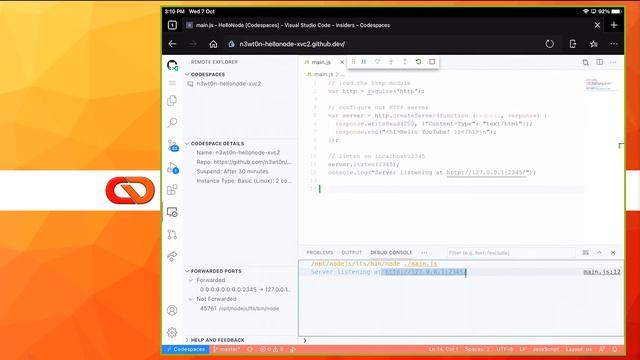Screen dimensions: 640x360
Task: Open the Accounts icon in activity bar
Action: (x=172, y=310)
